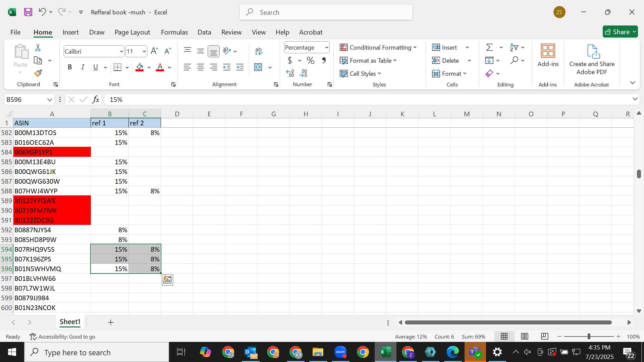Select the Sheet1 tab
The height and width of the screenshot is (362, 644).
click(x=70, y=322)
